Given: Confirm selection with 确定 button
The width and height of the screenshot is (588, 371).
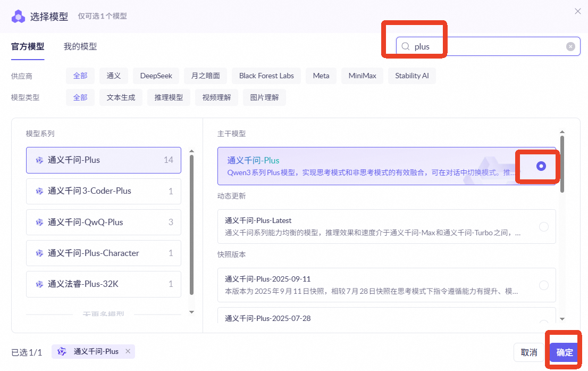Looking at the screenshot, I should coord(565,352).
